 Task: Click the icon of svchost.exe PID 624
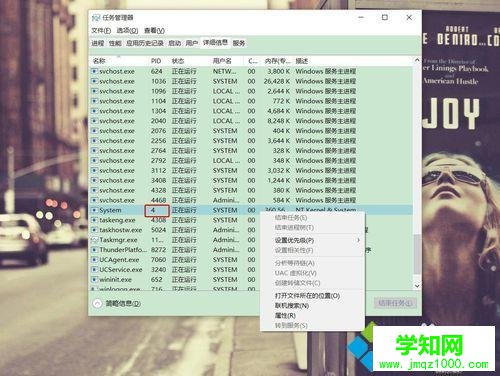(95, 71)
